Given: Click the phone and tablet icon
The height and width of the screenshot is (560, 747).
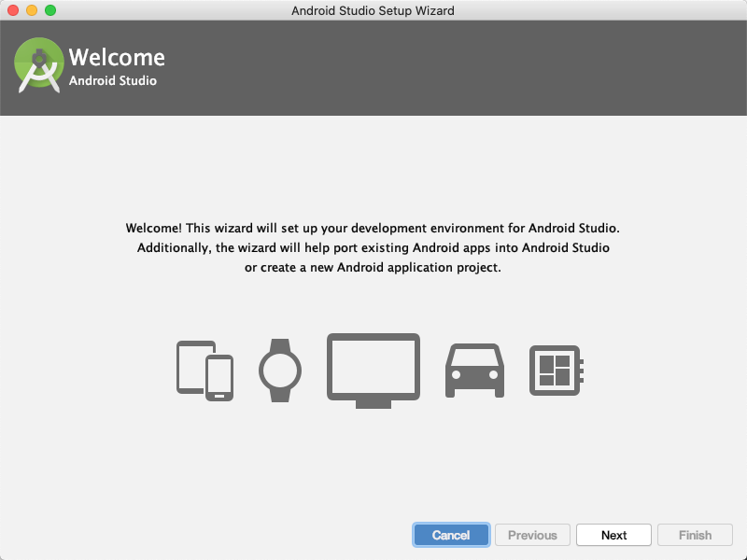Looking at the screenshot, I should pyautogui.click(x=204, y=371).
